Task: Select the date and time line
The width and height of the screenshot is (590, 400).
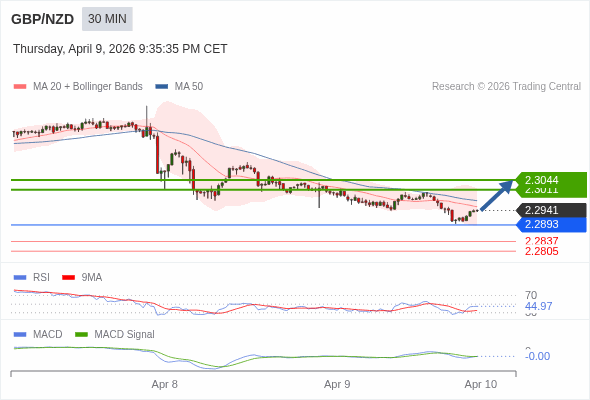Action: pyautogui.click(x=120, y=49)
